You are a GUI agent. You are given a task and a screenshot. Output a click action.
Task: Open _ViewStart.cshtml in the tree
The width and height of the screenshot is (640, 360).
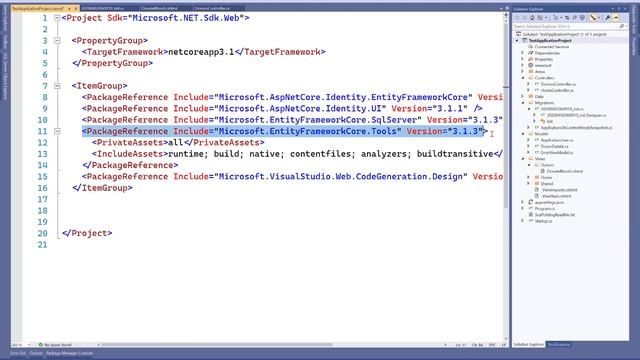(x=556, y=196)
